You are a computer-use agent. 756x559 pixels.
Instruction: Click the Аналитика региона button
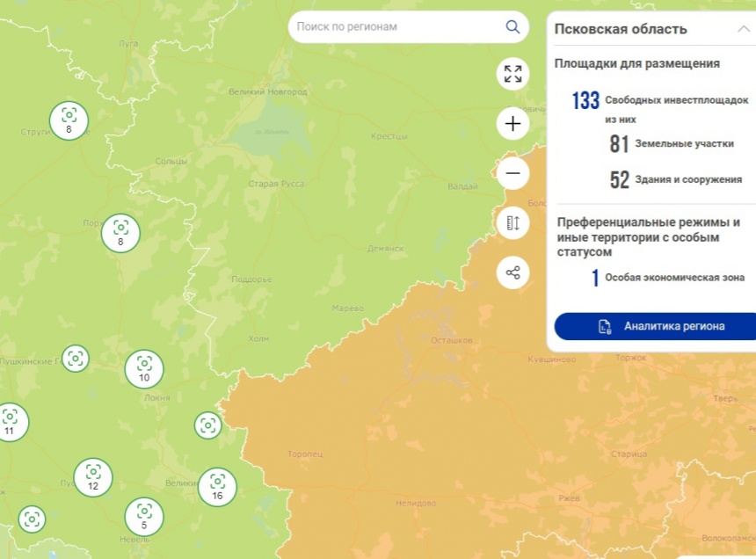[655, 326]
